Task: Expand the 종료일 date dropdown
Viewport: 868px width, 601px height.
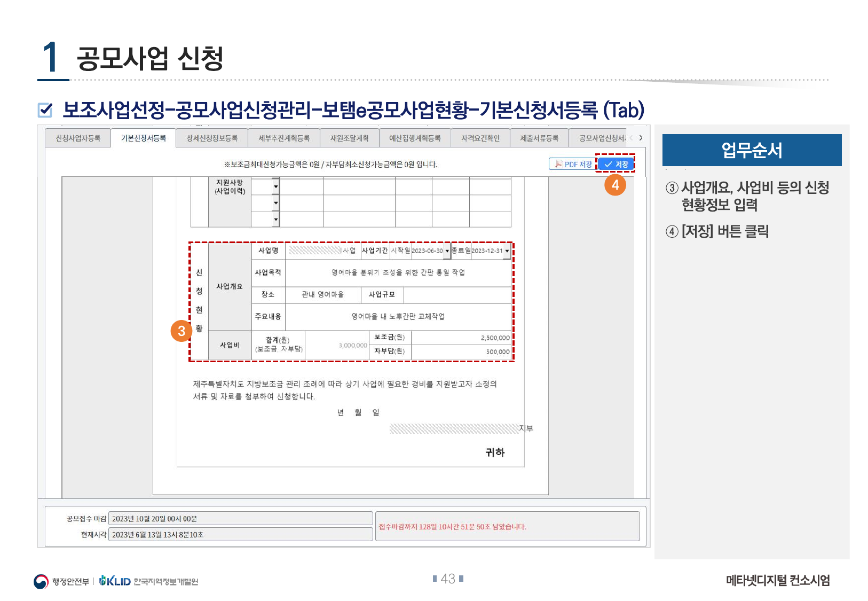Action: [507, 251]
